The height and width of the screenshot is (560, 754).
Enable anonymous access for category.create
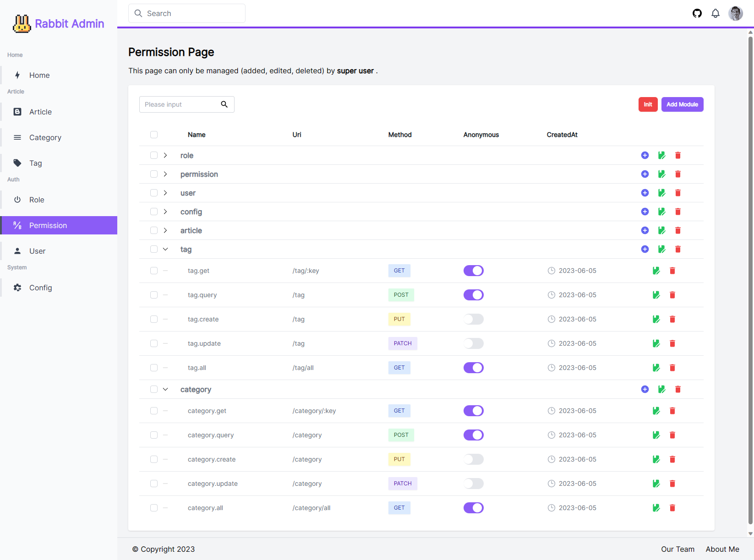coord(474,459)
